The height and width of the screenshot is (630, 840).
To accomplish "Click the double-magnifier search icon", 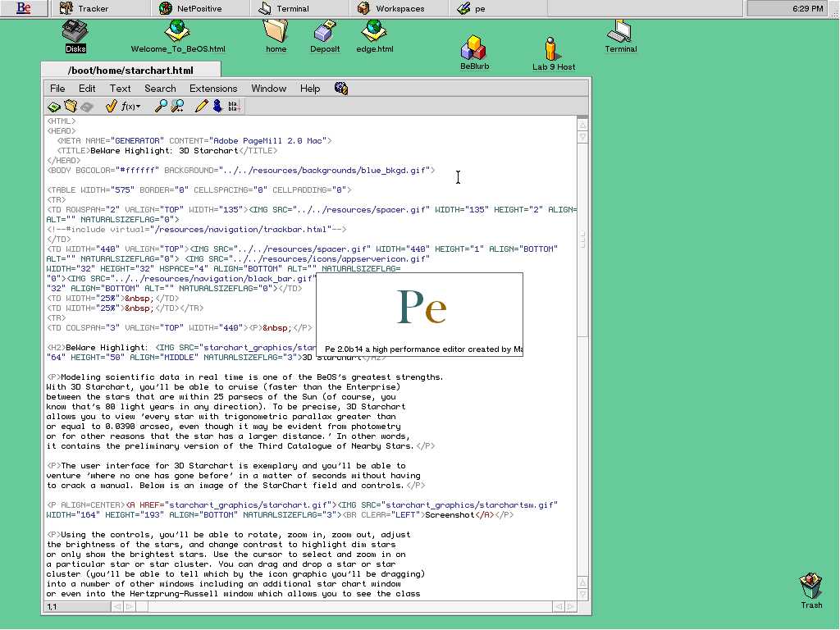I will pos(177,106).
